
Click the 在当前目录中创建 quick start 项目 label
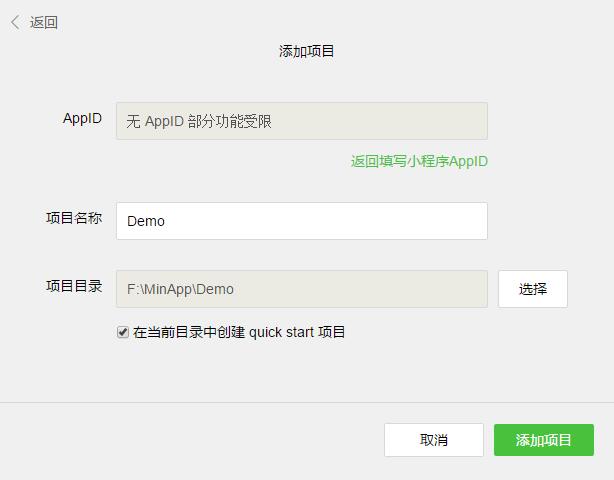(x=239, y=332)
